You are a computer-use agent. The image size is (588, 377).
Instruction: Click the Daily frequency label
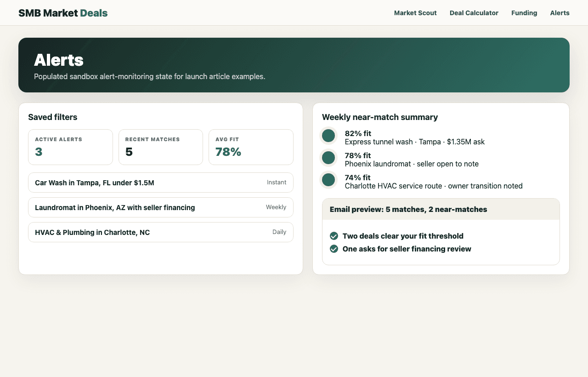pos(279,232)
